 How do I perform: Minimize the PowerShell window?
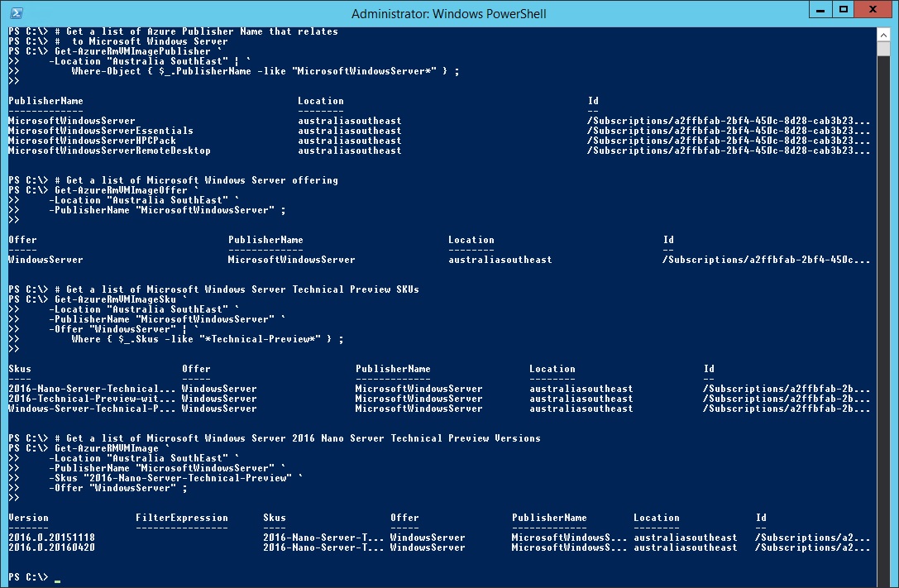tap(820, 10)
